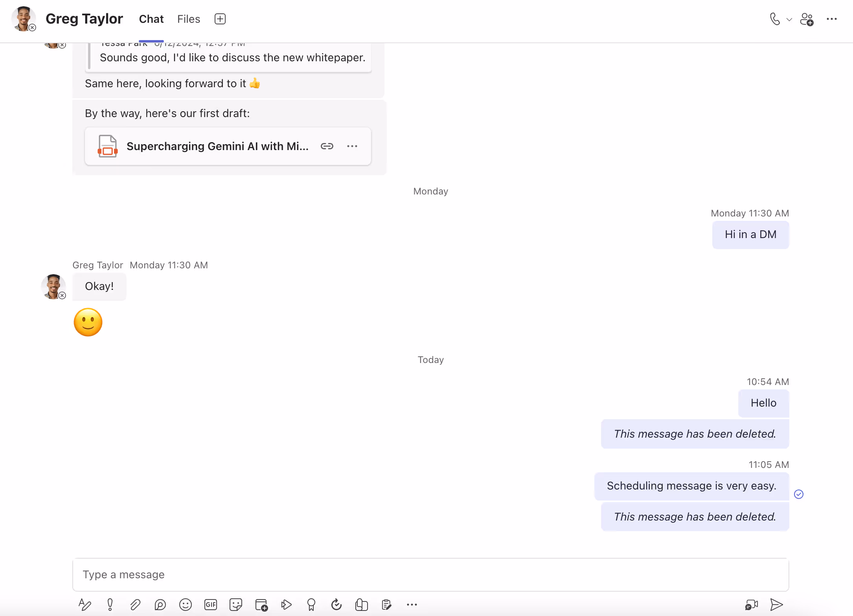Open the emoji picker
Screen dimensions: 853x616
pyautogui.click(x=186, y=605)
